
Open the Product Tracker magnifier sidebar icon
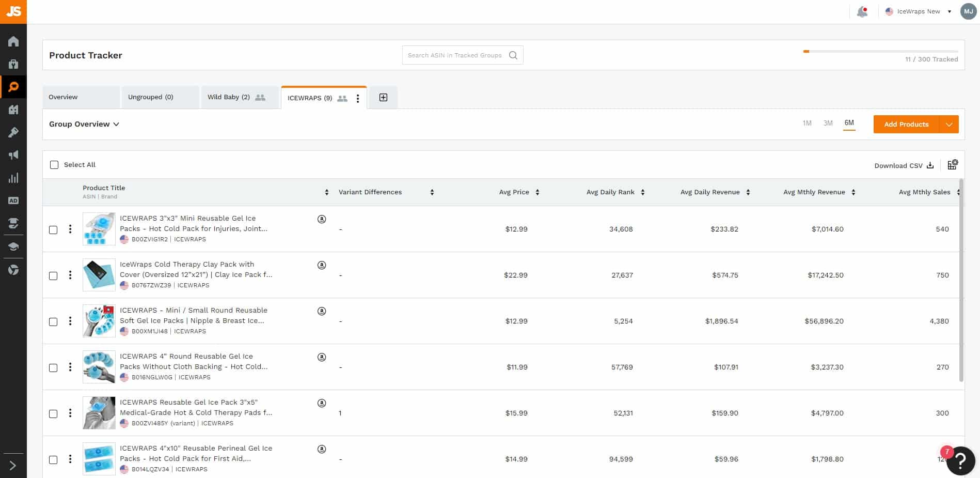coord(13,87)
